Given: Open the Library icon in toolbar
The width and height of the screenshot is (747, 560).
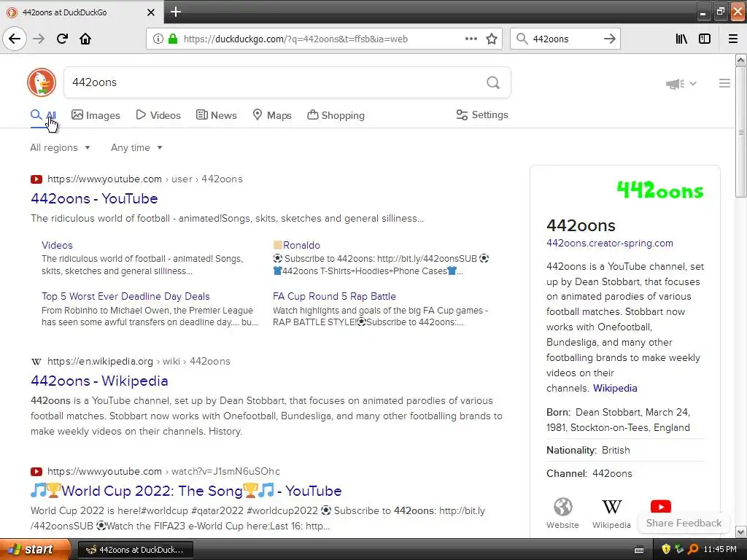Looking at the screenshot, I should tap(681, 39).
